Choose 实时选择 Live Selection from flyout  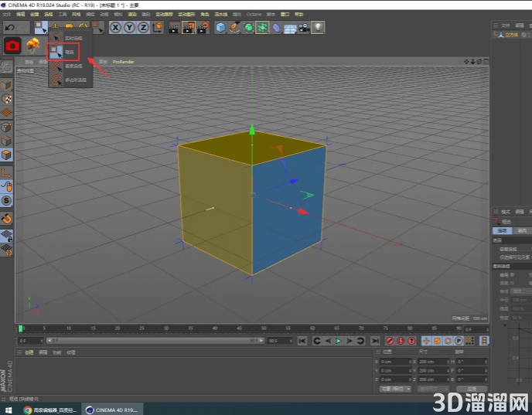click(x=70, y=38)
